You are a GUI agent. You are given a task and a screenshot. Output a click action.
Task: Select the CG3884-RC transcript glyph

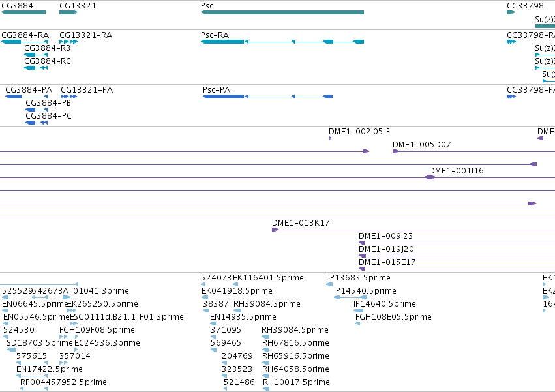36,68
